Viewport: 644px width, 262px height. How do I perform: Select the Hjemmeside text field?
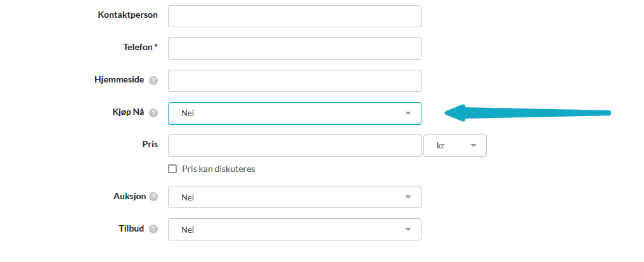point(294,81)
